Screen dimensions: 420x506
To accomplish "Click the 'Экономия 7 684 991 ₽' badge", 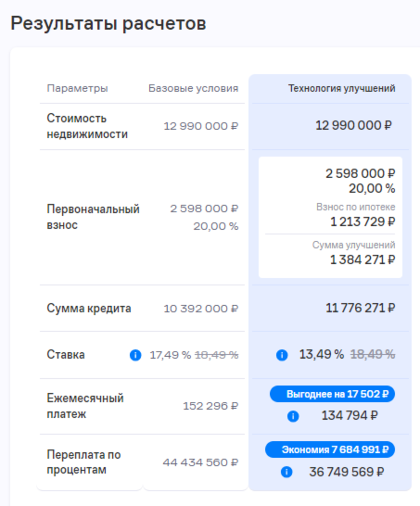I will 330,450.
